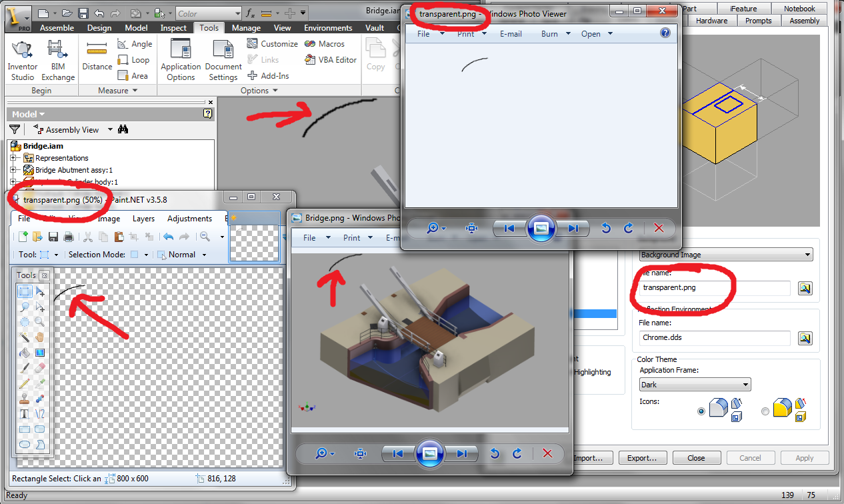Open the Color combo box in Inventor toolbar

tap(209, 13)
